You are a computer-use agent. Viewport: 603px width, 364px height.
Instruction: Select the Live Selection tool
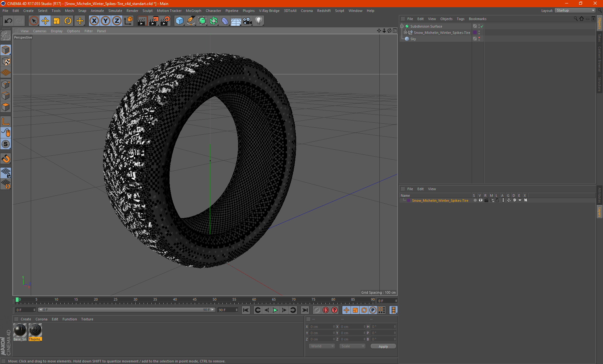(34, 21)
